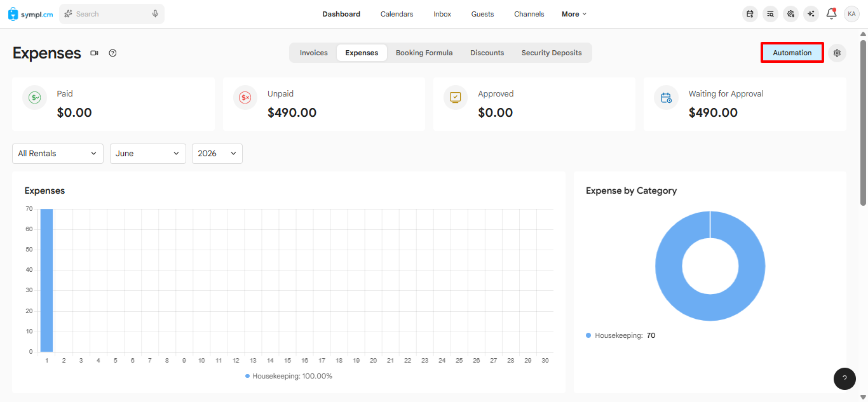Click the Expenses page title
The image size is (868, 402).
point(47,53)
